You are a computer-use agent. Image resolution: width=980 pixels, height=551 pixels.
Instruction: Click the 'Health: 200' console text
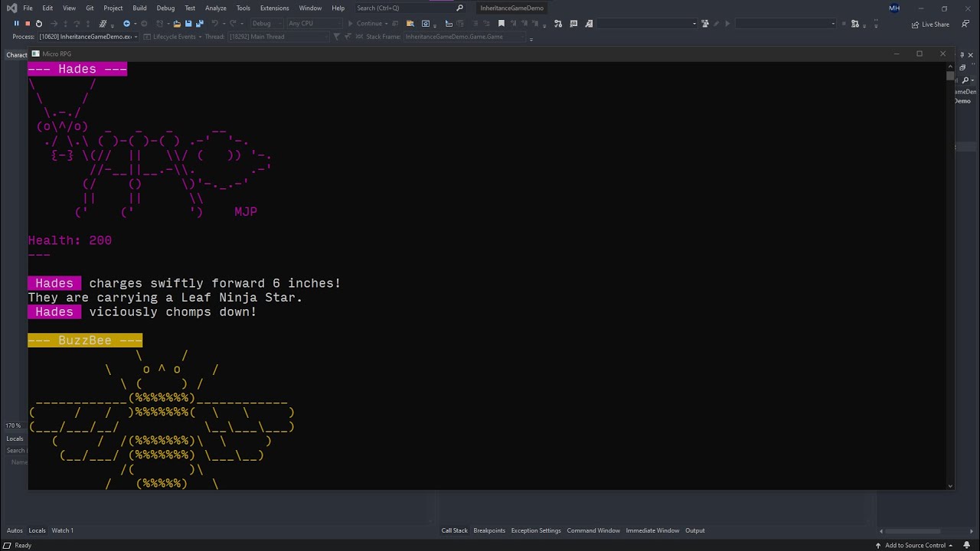[x=70, y=240]
